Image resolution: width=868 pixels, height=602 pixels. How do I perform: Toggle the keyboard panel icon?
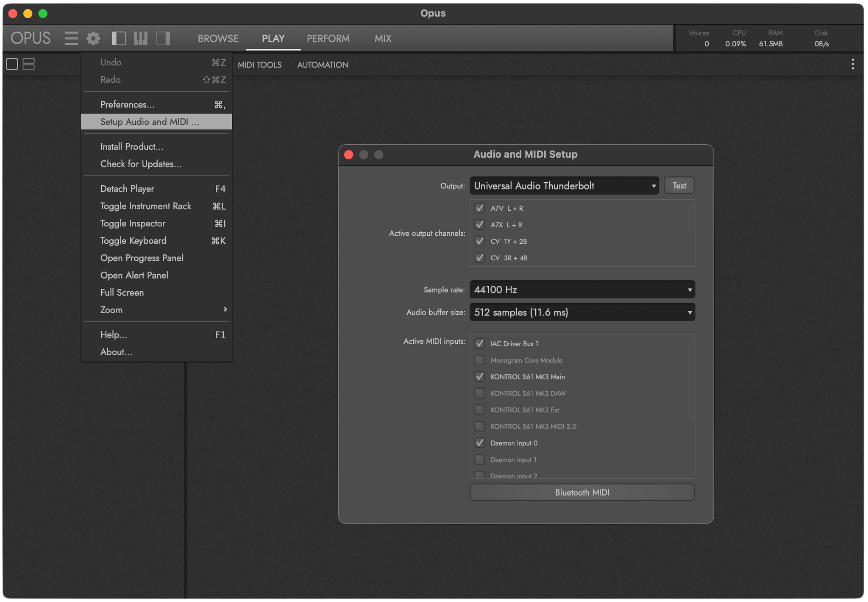click(141, 39)
